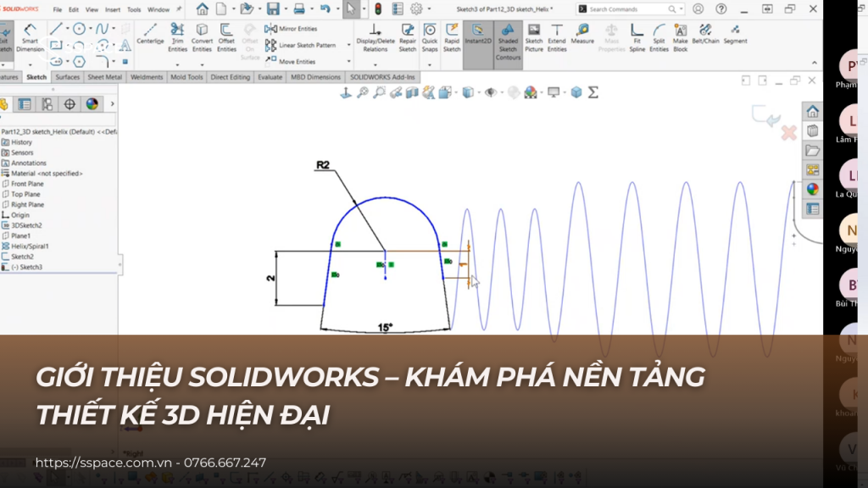This screenshot has width=868, height=488.
Task: Run the Repair Sketch tool
Action: [408, 37]
